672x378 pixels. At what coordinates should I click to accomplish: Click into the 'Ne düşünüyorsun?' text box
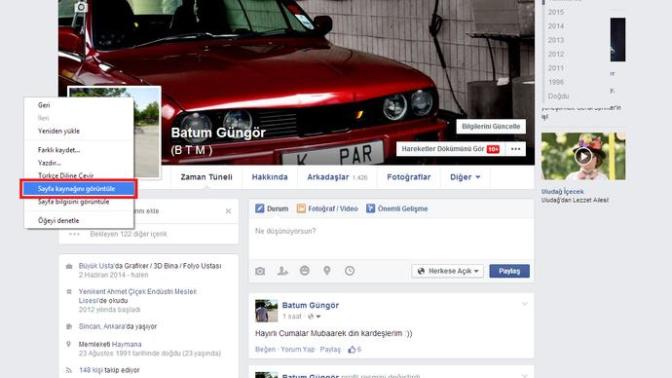tap(391, 238)
